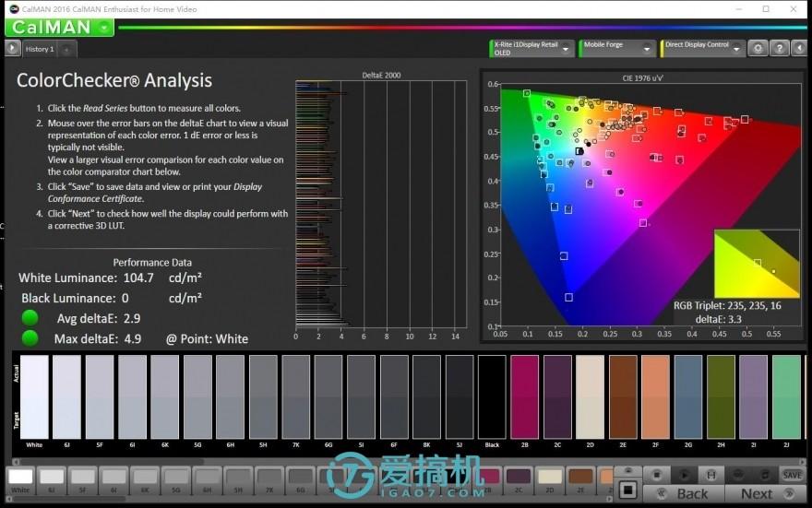Viewport: 812px width, 508px height.
Task: Select the large 8K comparator swatch
Action: click(x=426, y=396)
